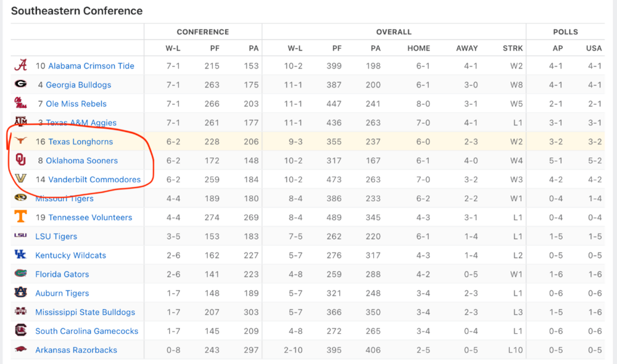Open the Vanderbilt Commodores team link
This screenshot has width=617, height=364.
(94, 180)
